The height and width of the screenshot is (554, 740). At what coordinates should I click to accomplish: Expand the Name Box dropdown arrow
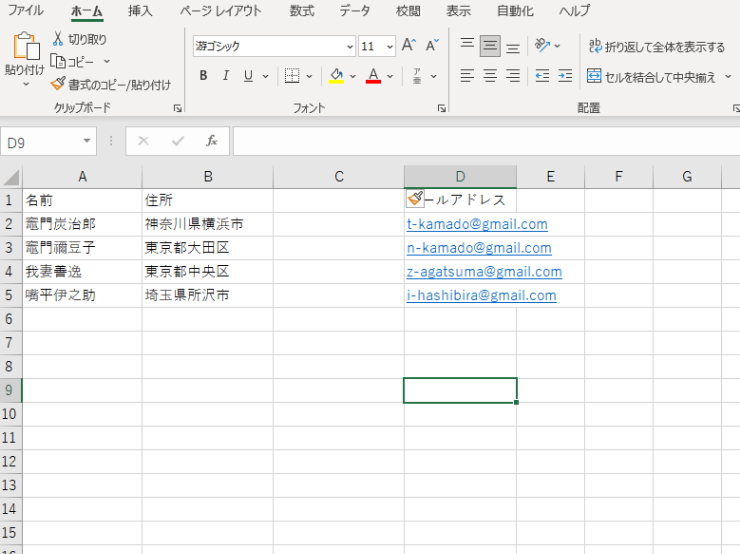(x=87, y=142)
